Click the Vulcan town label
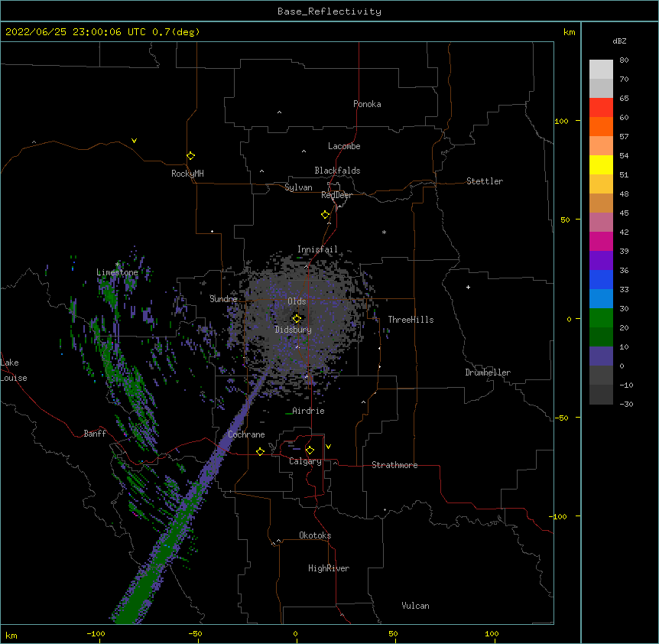659x644 pixels. point(415,606)
